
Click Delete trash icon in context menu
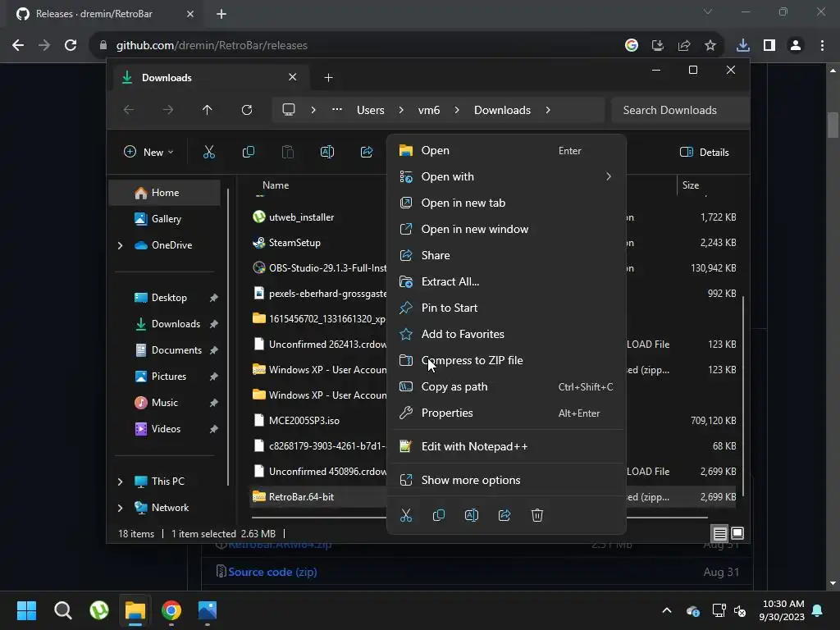tap(536, 515)
